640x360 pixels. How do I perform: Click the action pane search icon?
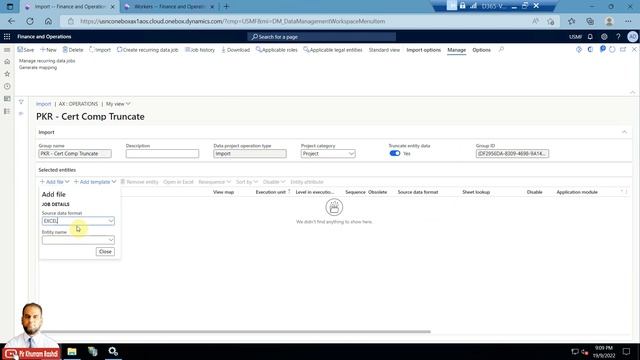[x=501, y=50]
